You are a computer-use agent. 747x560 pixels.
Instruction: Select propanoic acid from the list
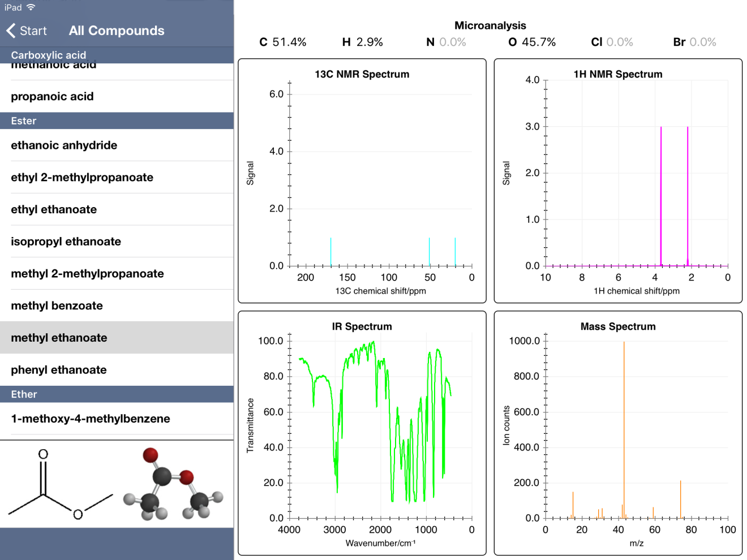tap(117, 97)
